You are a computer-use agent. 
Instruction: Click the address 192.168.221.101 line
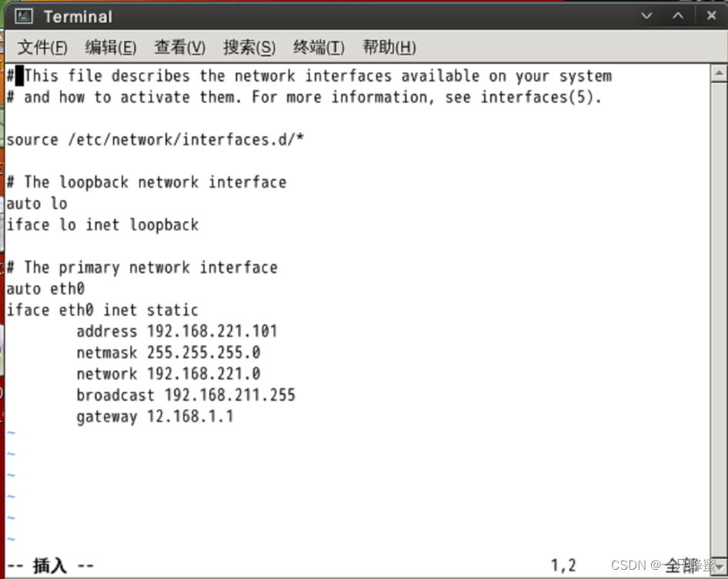(177, 331)
